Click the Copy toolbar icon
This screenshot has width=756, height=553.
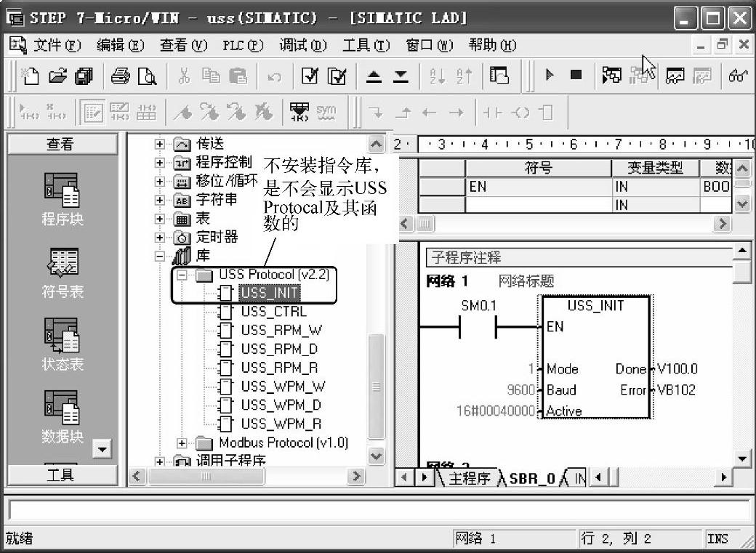pyautogui.click(x=211, y=76)
